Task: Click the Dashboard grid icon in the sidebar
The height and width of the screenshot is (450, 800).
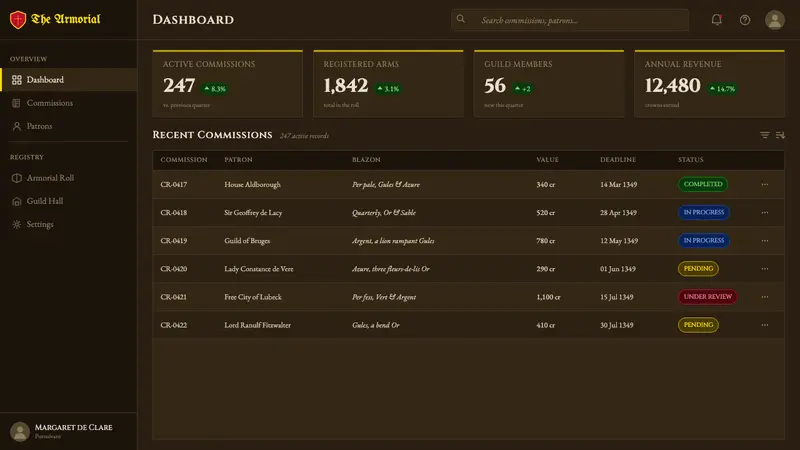Action: (17, 80)
